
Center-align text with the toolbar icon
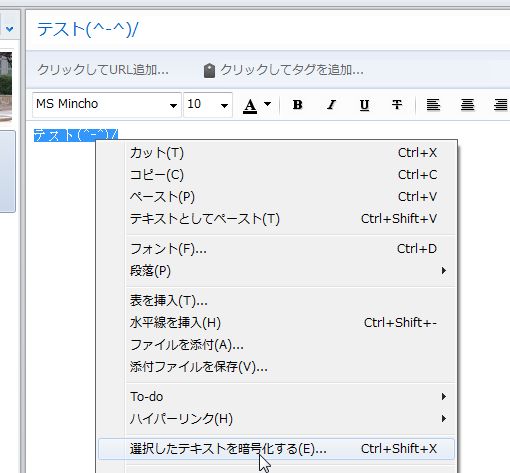[x=467, y=105]
